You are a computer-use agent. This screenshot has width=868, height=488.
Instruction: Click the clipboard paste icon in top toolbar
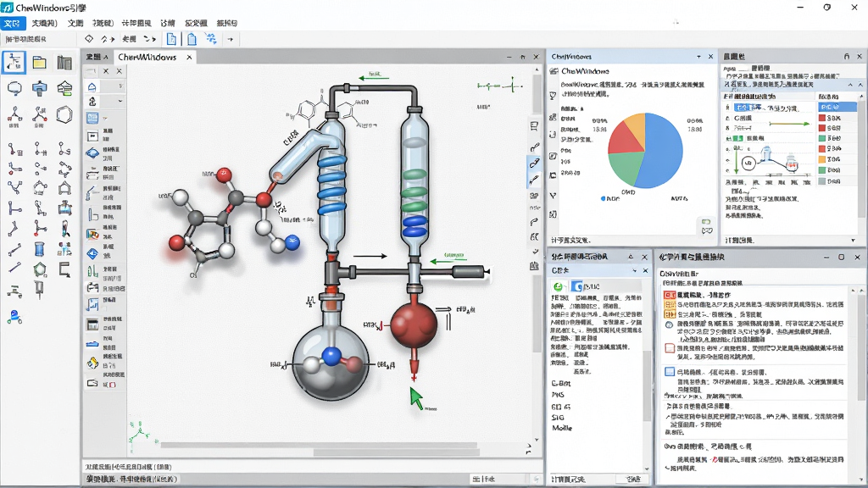(x=192, y=39)
